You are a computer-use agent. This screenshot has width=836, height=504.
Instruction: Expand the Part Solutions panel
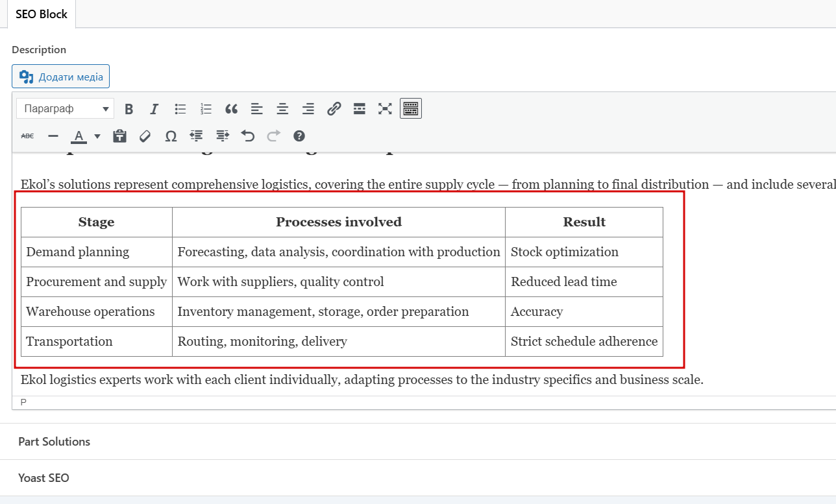(418, 442)
